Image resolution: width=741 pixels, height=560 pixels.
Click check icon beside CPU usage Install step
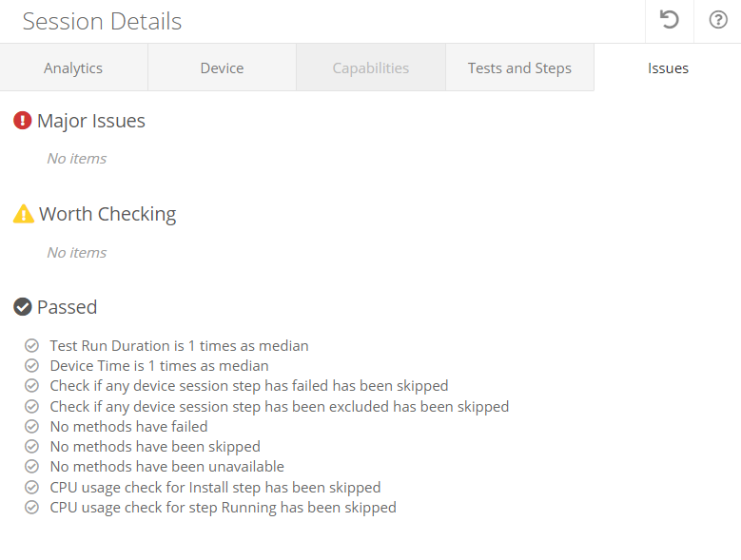[32, 488]
